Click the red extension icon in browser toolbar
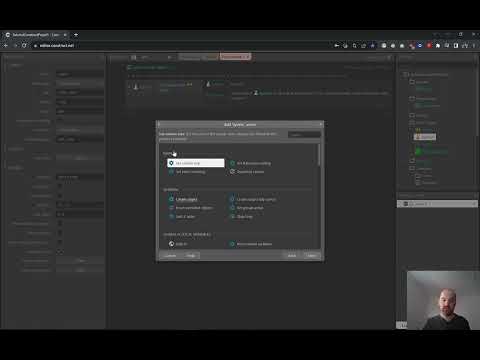Viewport: 480px width, 360px height. click(x=429, y=45)
